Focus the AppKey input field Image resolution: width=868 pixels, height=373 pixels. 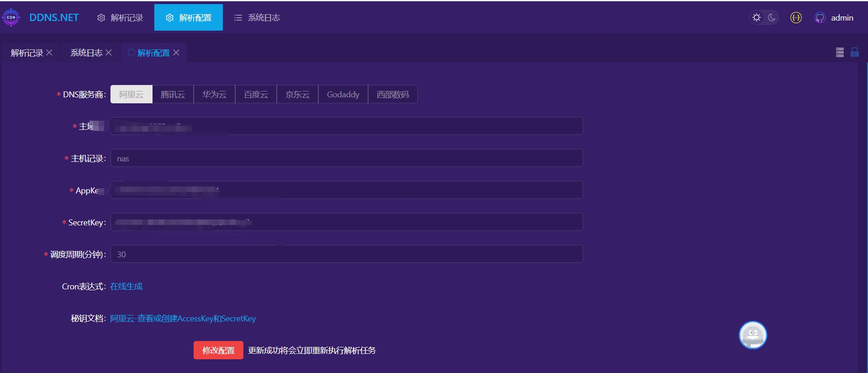point(347,190)
